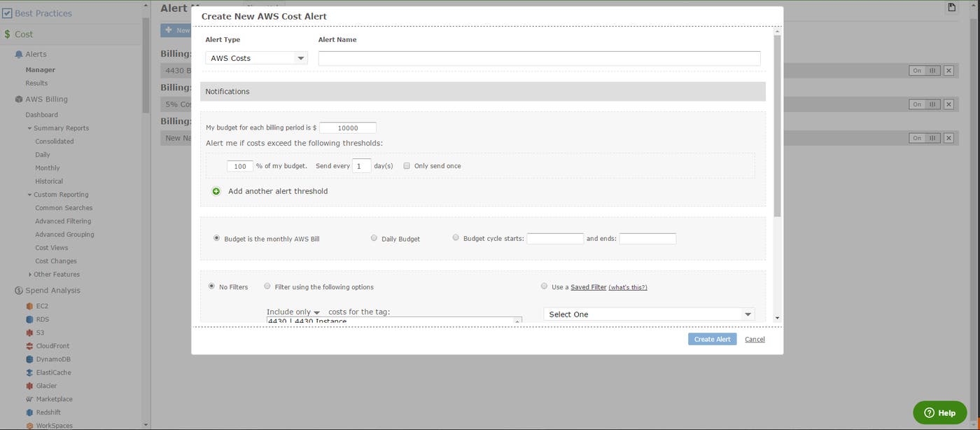The height and width of the screenshot is (430, 980).
Task: Choose the Use a Saved Filter radio
Action: [544, 286]
